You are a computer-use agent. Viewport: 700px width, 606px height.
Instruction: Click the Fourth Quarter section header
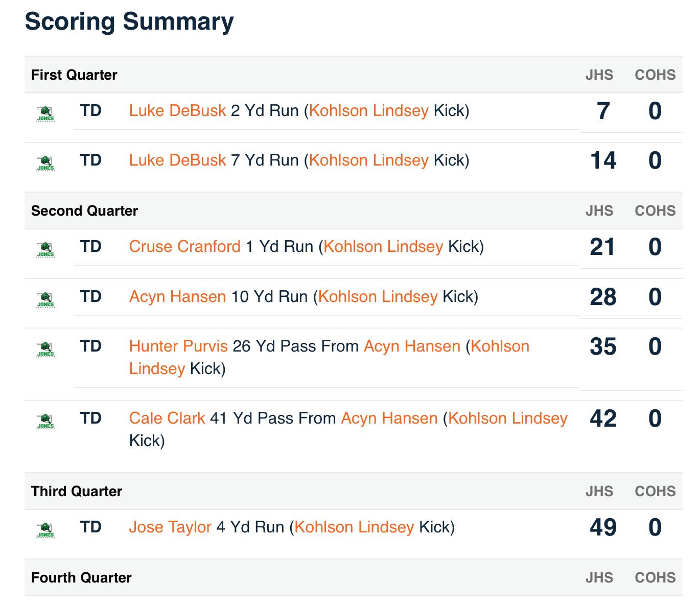click(x=81, y=577)
